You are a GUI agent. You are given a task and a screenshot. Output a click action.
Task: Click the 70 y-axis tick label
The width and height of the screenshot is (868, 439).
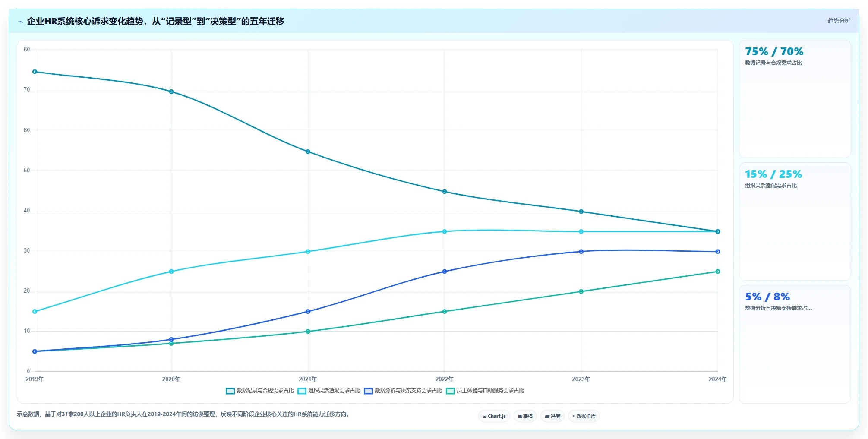[27, 90]
